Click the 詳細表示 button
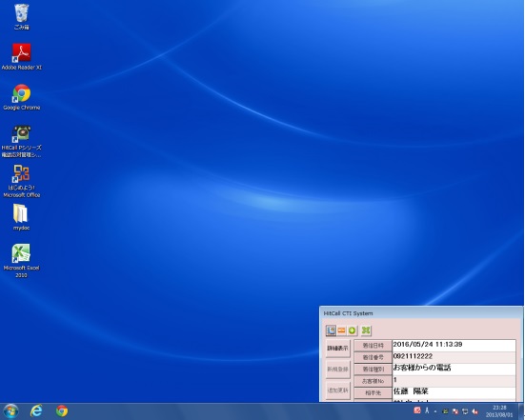Viewport: 525px width, 420px height. (x=338, y=348)
